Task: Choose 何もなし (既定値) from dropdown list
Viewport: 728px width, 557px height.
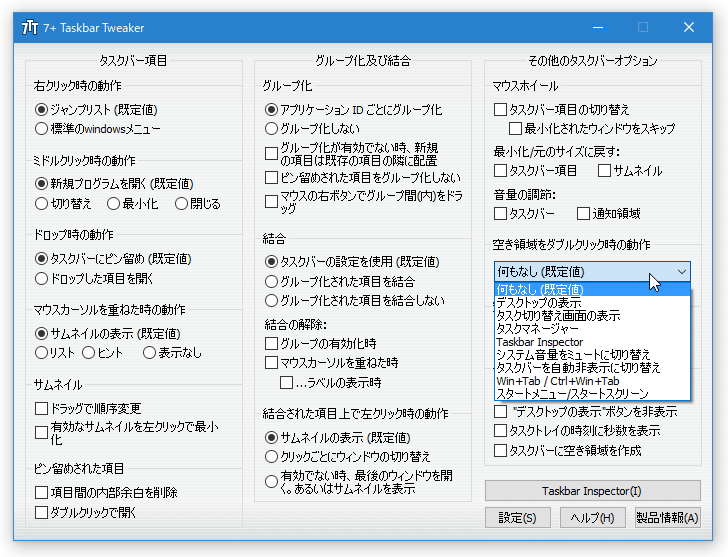Action: (593, 290)
